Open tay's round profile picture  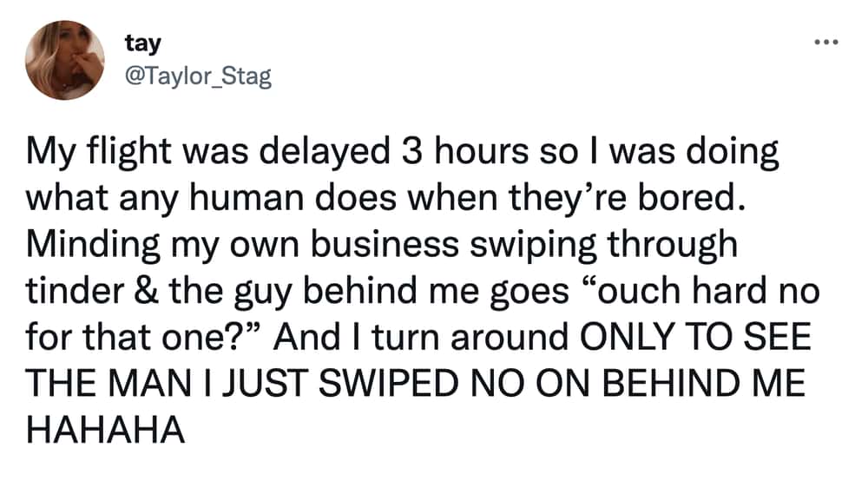pyautogui.click(x=65, y=60)
